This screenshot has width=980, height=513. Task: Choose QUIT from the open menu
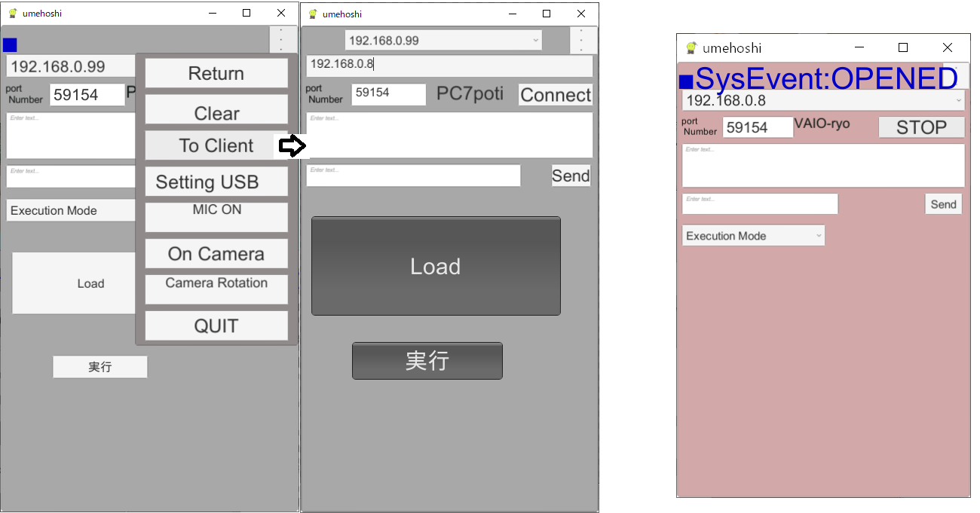tap(216, 325)
